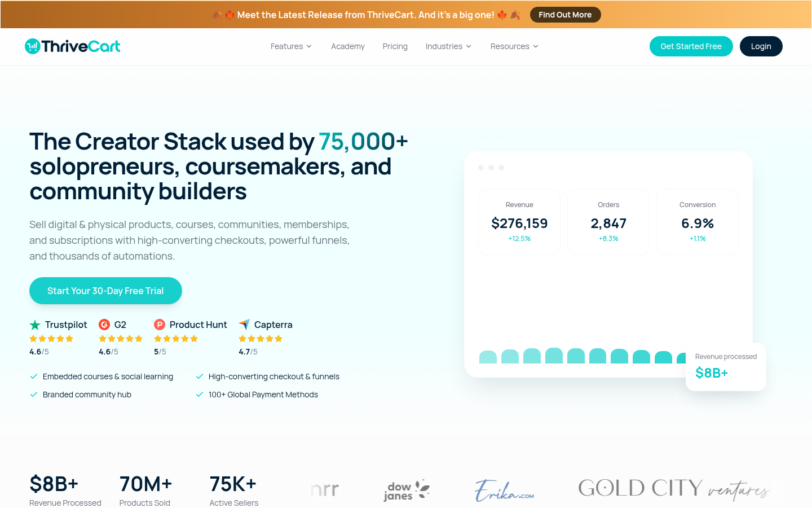
Task: Click the G2 logo icon
Action: (104, 325)
